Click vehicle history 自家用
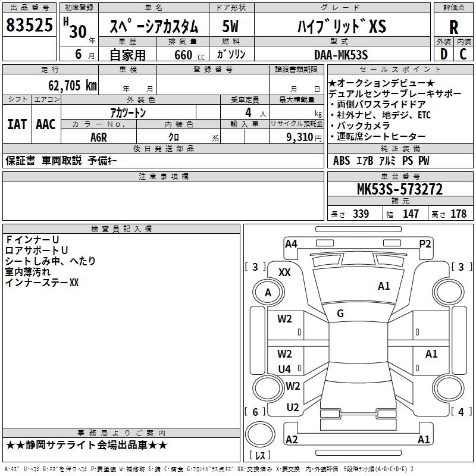Screen dimensions: 476x476 point(127,55)
